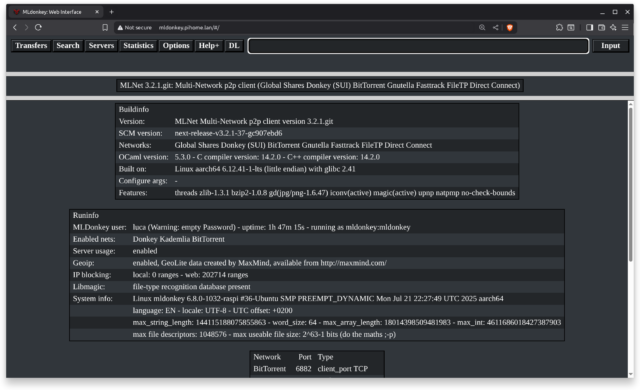The height and width of the screenshot is (390, 640).
Task: Click the Configure args label
Action: pyautogui.click(x=143, y=181)
